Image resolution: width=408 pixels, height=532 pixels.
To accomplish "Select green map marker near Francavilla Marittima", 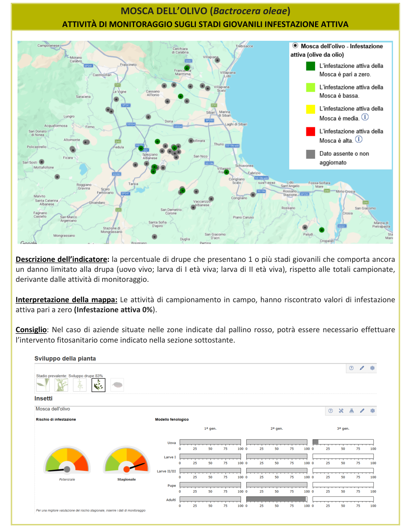I will (187, 67).
